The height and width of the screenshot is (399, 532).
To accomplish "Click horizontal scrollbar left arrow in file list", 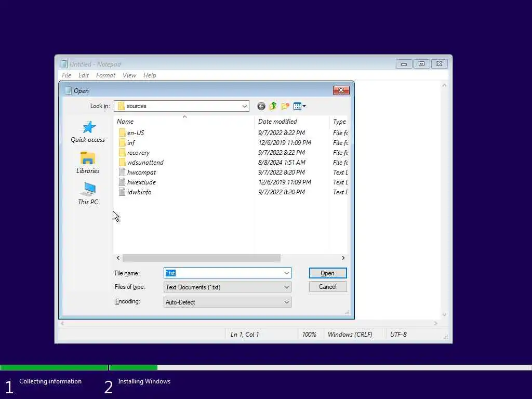I will 118,258.
